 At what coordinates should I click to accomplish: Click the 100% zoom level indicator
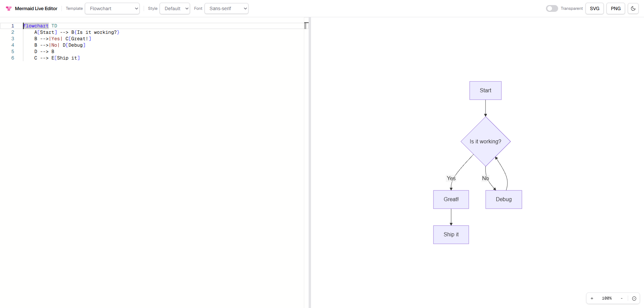pos(607,298)
